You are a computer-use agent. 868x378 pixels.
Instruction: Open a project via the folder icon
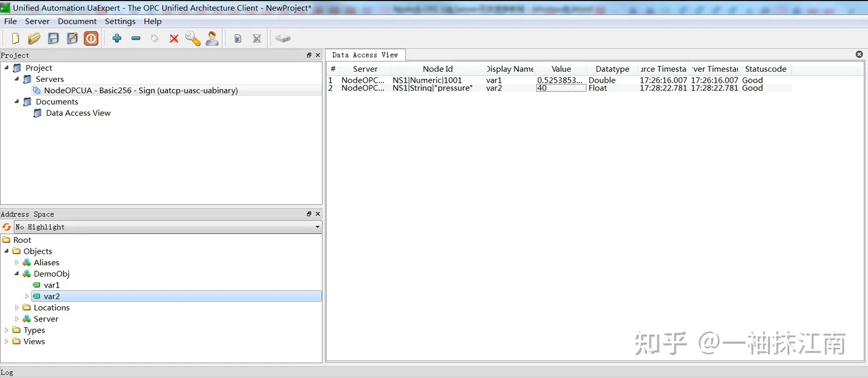pyautogui.click(x=34, y=39)
